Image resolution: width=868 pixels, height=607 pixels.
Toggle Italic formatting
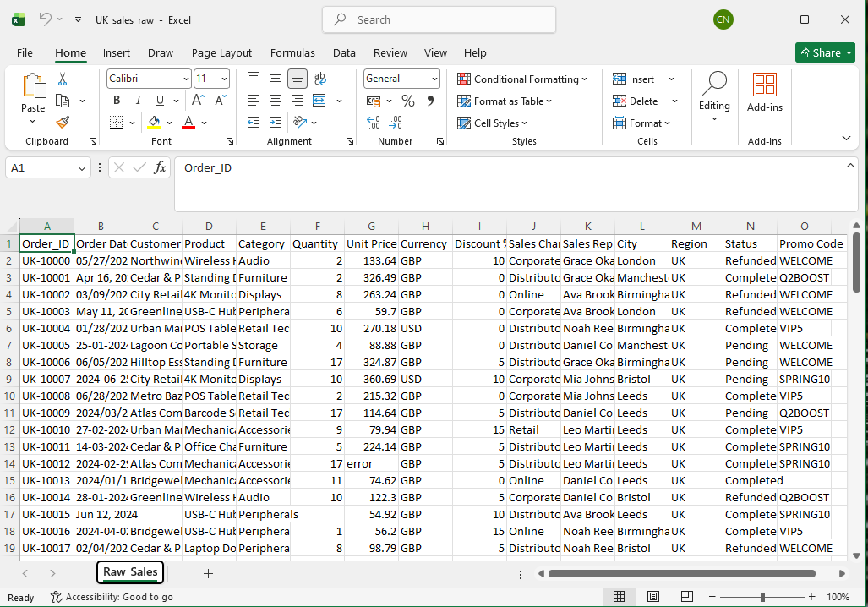point(138,101)
